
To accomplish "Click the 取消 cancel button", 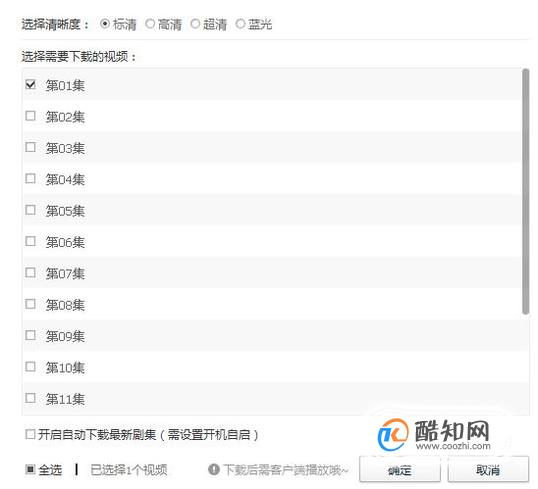I will pyautogui.click(x=488, y=469).
